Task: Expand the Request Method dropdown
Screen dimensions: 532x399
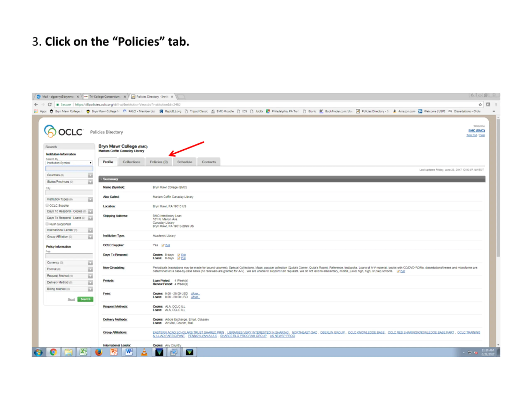Action: tap(90, 276)
